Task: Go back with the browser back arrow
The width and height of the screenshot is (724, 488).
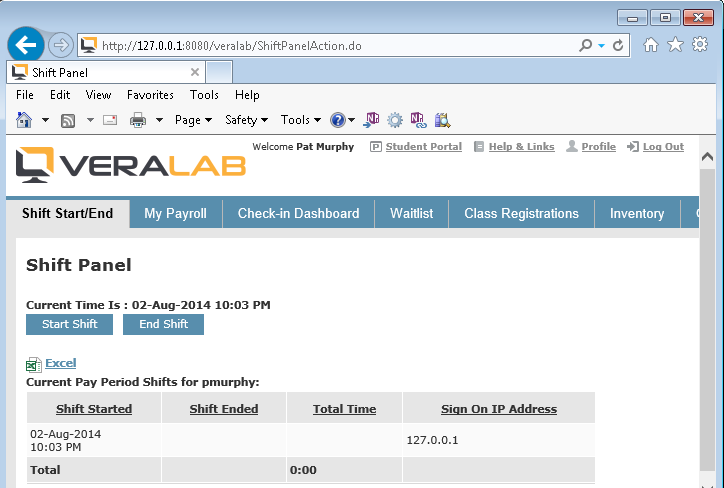Action: (26, 45)
